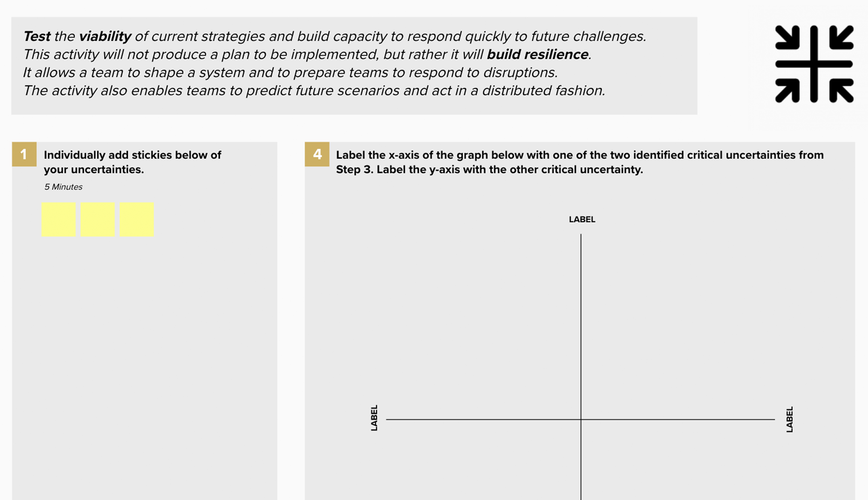Click the upper-left quadrant of the graph
The image size is (868, 500).
tap(483, 326)
